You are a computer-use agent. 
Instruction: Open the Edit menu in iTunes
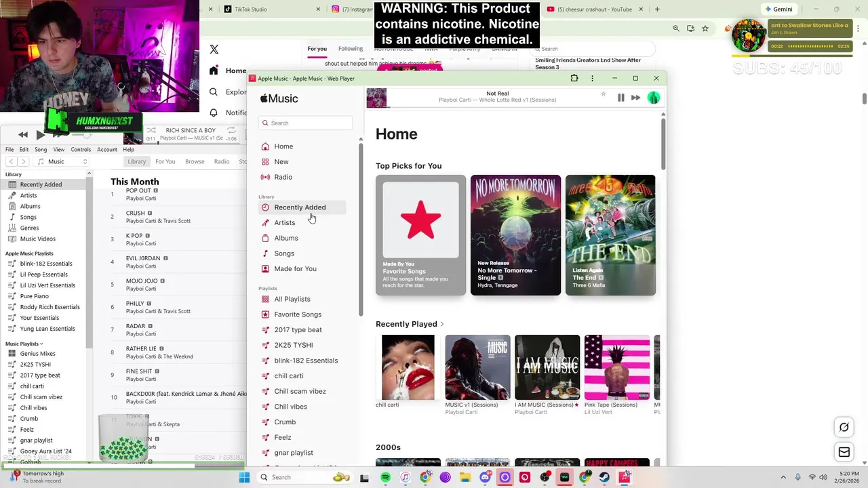pos(24,150)
